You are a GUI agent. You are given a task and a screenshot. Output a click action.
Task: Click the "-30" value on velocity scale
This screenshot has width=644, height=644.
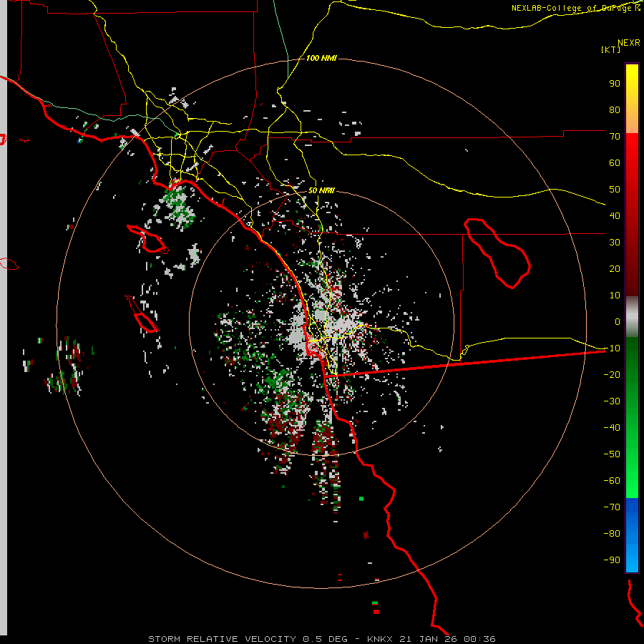(x=612, y=401)
